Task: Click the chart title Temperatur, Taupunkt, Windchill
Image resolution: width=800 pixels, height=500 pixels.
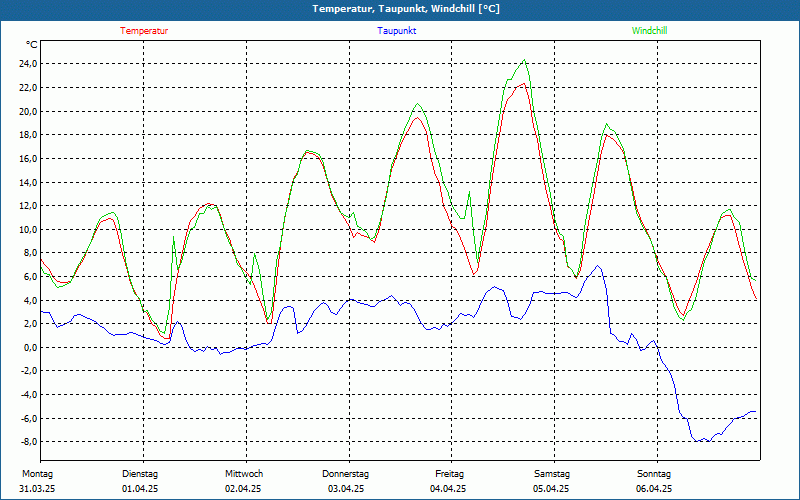Action: [x=406, y=9]
